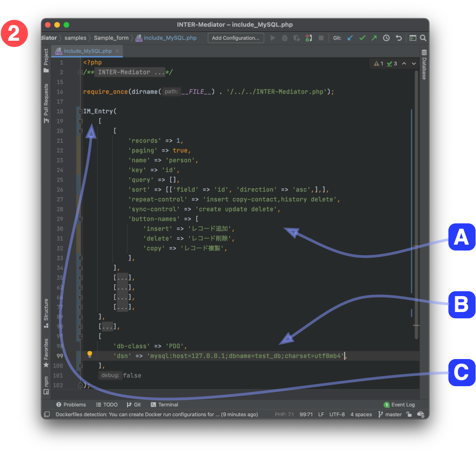
Task: Click line:column indicator 99:71
Action: (x=306, y=414)
